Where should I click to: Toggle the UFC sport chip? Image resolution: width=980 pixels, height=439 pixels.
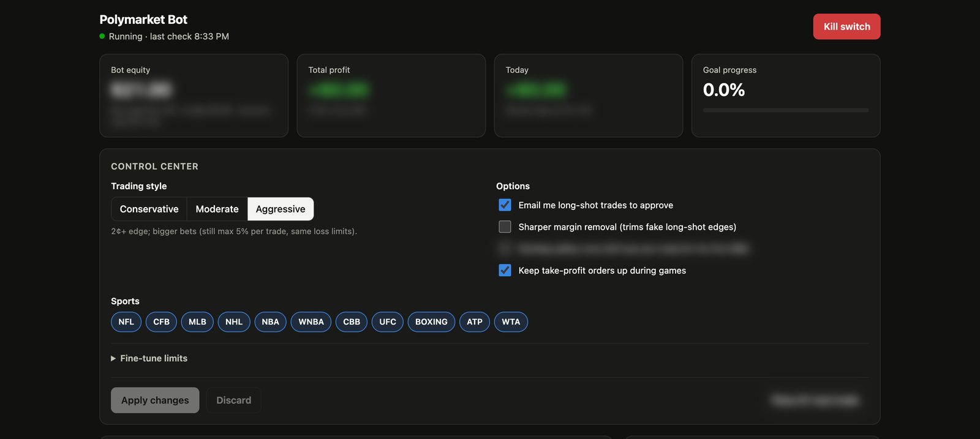tap(388, 322)
